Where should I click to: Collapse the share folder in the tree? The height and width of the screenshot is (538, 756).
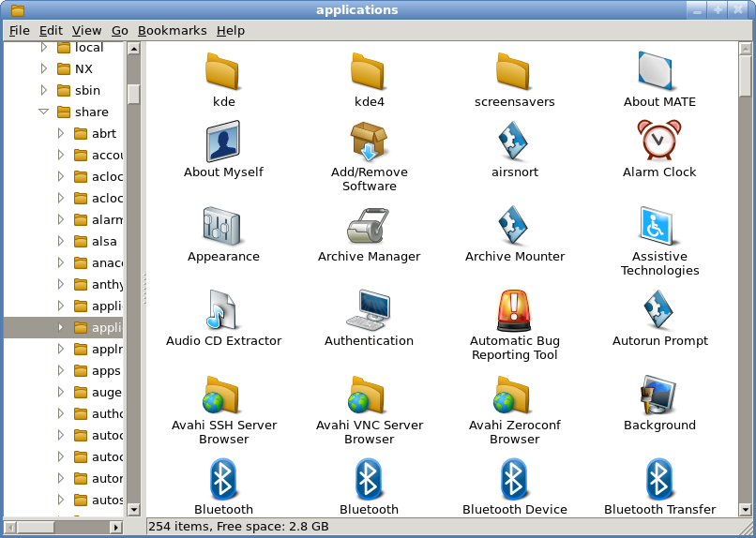pos(44,112)
